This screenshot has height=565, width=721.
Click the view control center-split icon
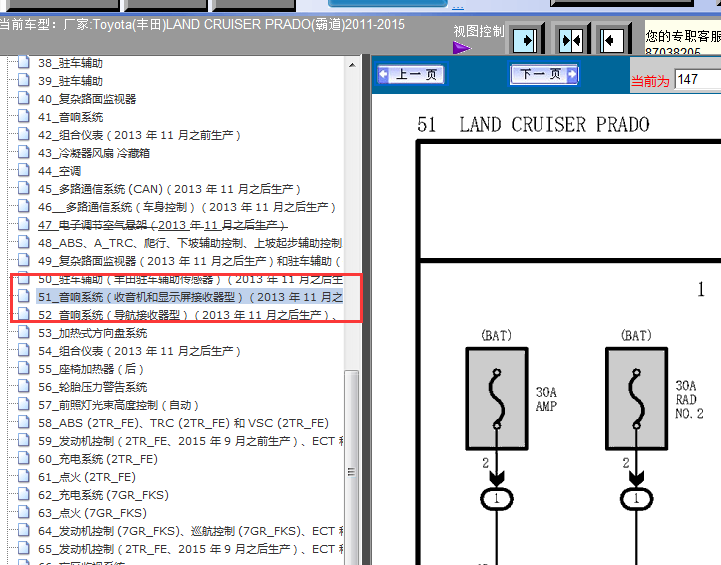coord(571,41)
